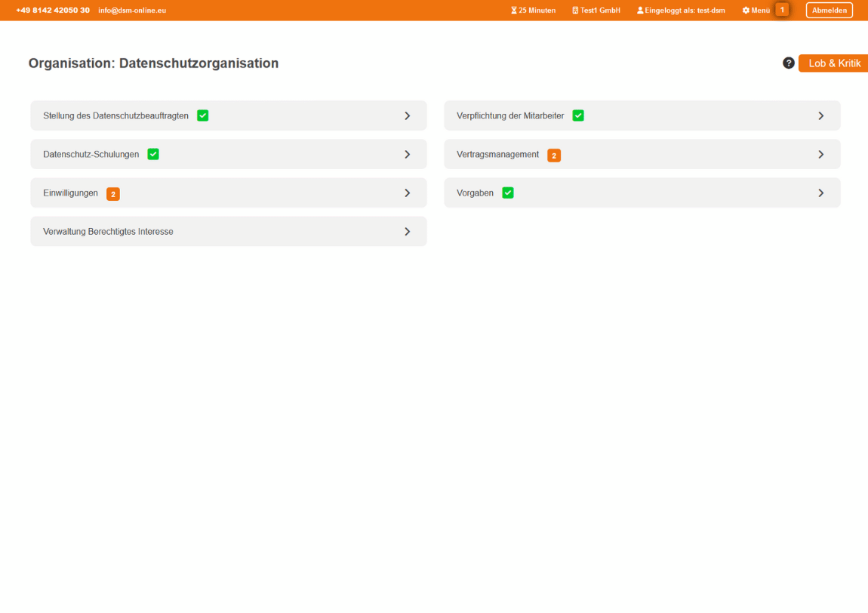Viewport: 868px width, 613px height.
Task: Click the +49 8142 42050 30 phone number
Action: (53, 11)
